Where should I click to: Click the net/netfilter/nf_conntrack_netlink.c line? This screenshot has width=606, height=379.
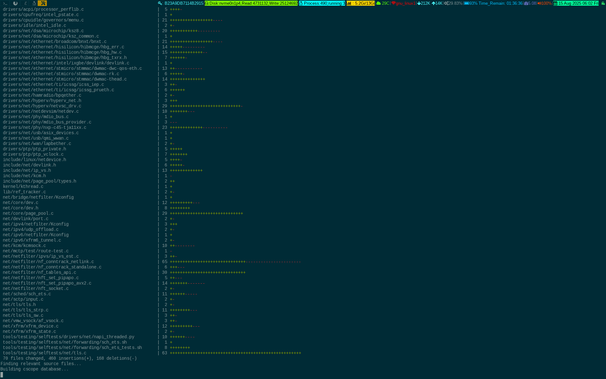point(48,262)
